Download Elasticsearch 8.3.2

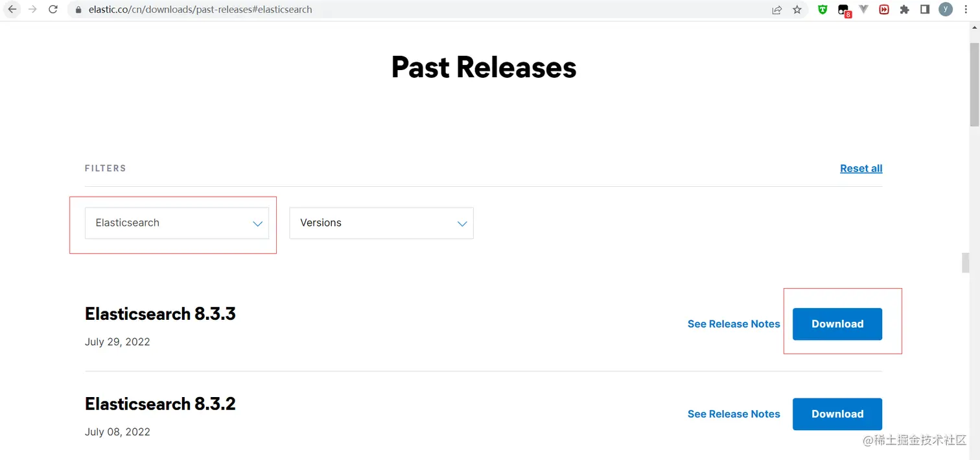[x=837, y=414]
